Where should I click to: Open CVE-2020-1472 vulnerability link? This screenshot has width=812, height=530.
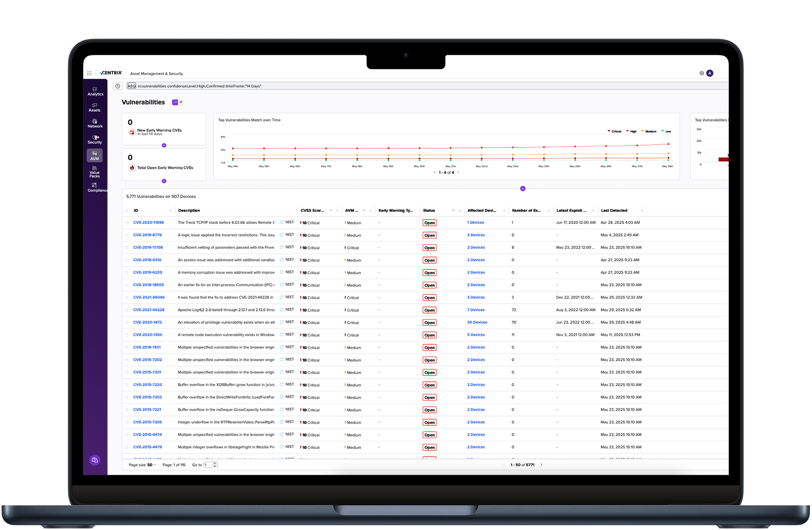coord(148,322)
